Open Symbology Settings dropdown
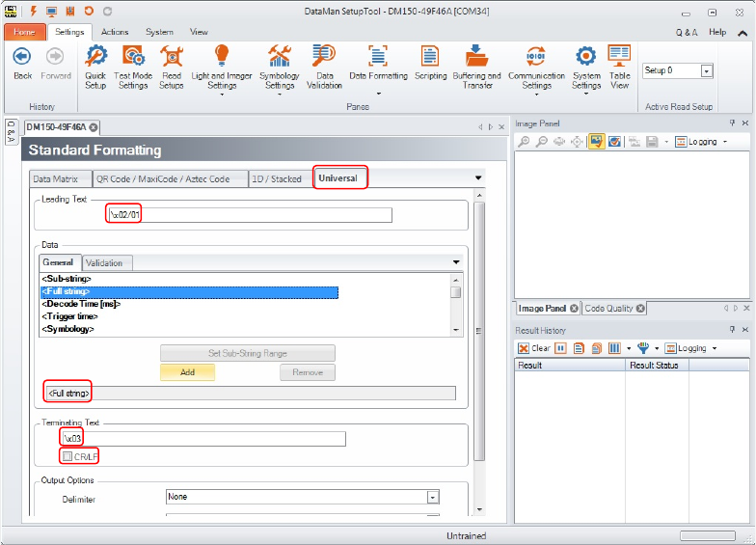The image size is (756, 545). pyautogui.click(x=280, y=68)
